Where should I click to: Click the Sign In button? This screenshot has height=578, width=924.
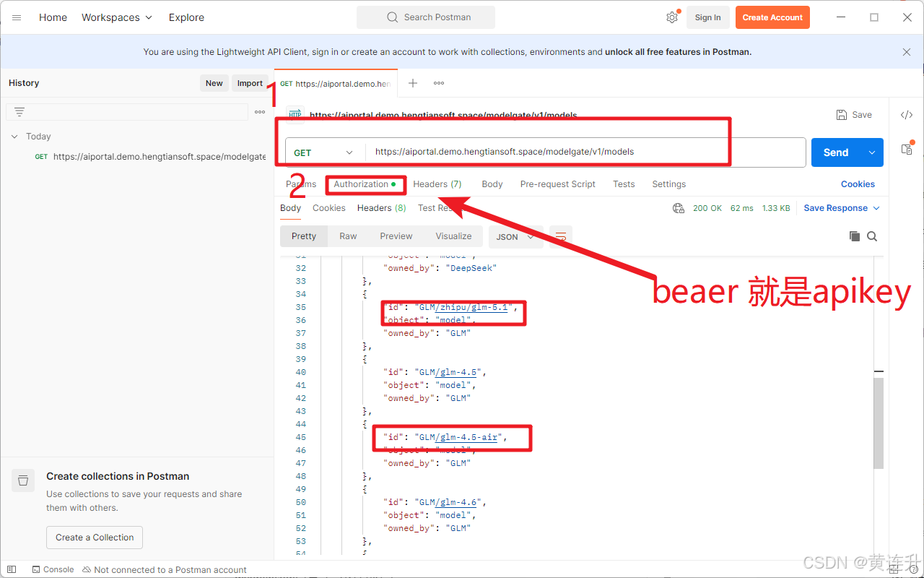(707, 17)
